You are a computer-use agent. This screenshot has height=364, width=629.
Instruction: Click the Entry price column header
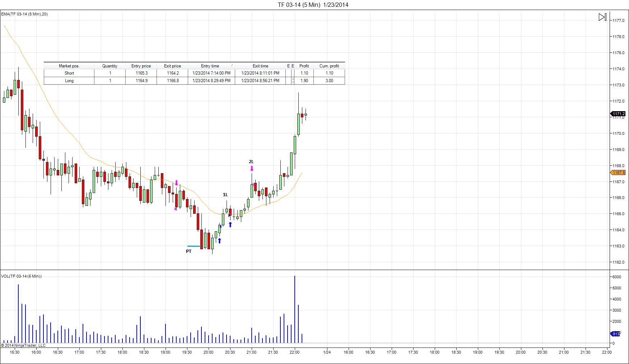click(141, 66)
